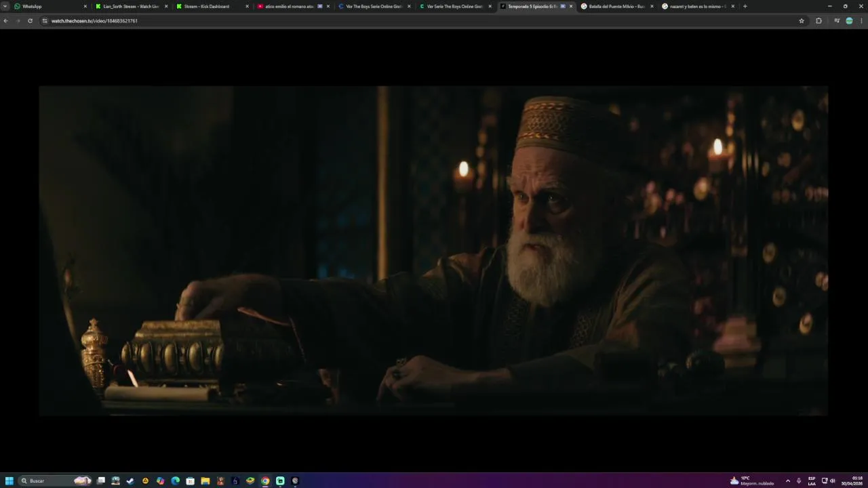Image resolution: width=868 pixels, height=488 pixels.
Task: Open the browser extensions menu
Action: 818,21
